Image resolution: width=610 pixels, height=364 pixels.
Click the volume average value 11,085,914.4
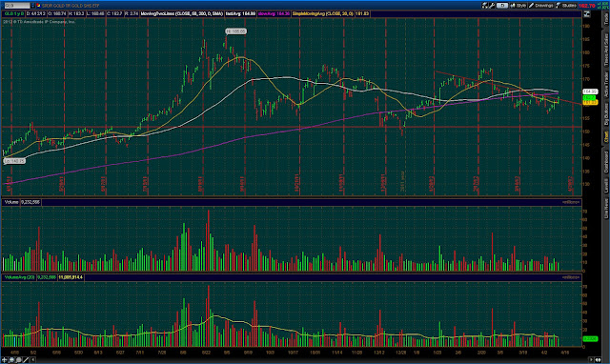click(x=71, y=277)
